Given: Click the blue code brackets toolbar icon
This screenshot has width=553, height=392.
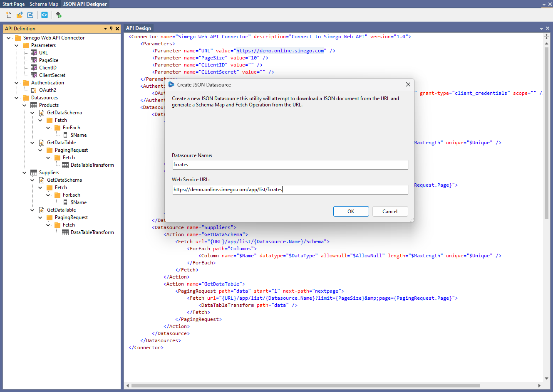Looking at the screenshot, I should [x=45, y=15].
